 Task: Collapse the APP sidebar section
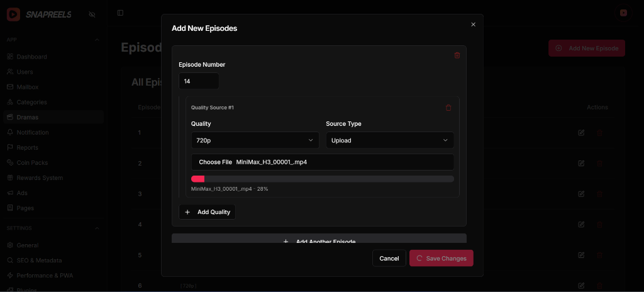[97, 40]
